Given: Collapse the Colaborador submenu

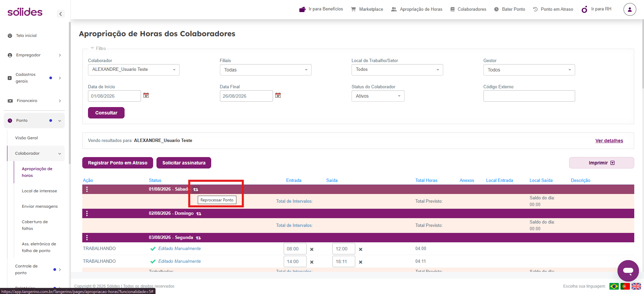Looking at the screenshot, I should tap(36, 153).
